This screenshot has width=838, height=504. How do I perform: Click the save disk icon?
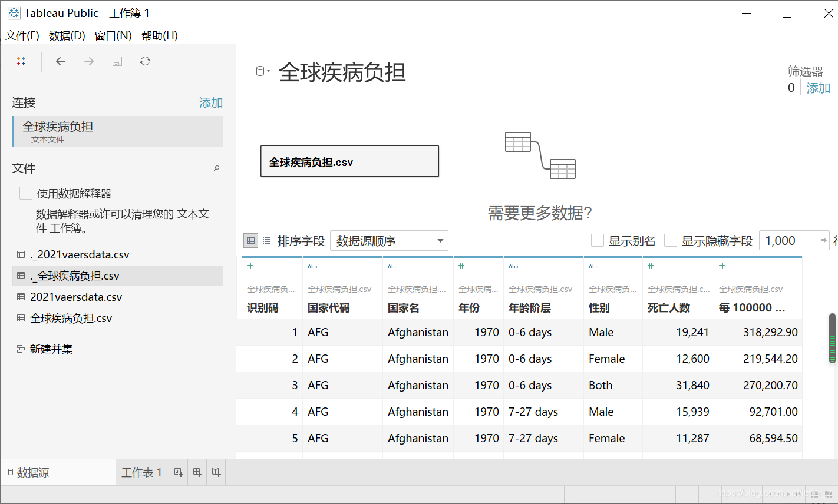117,61
